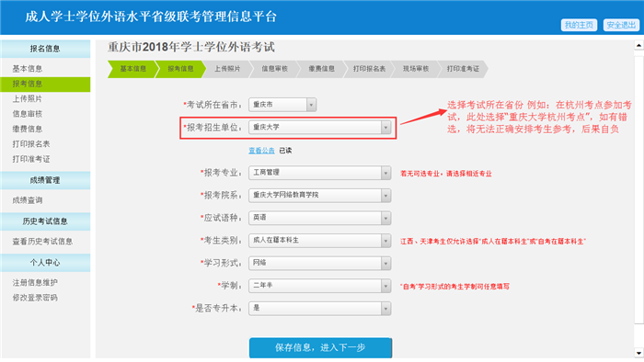
Task: Open the 是否专升本 dropdown
Action: coord(319,309)
